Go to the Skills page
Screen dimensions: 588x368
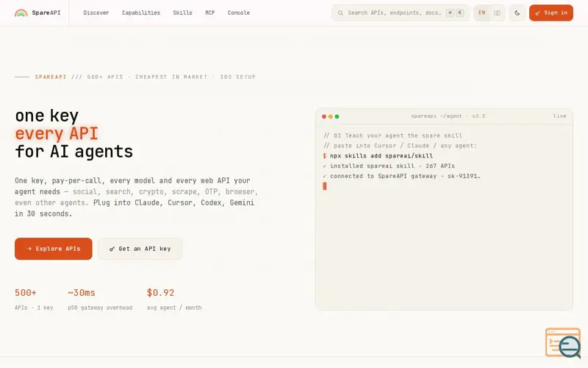click(182, 13)
